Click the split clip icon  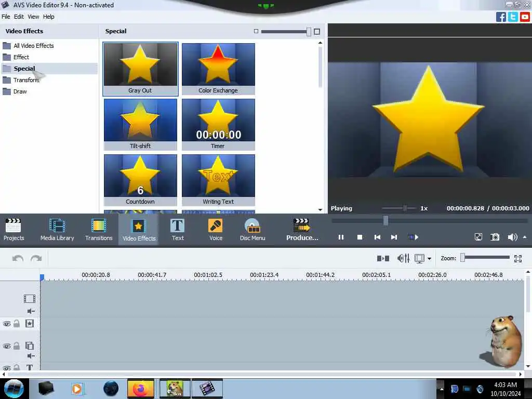click(383, 259)
